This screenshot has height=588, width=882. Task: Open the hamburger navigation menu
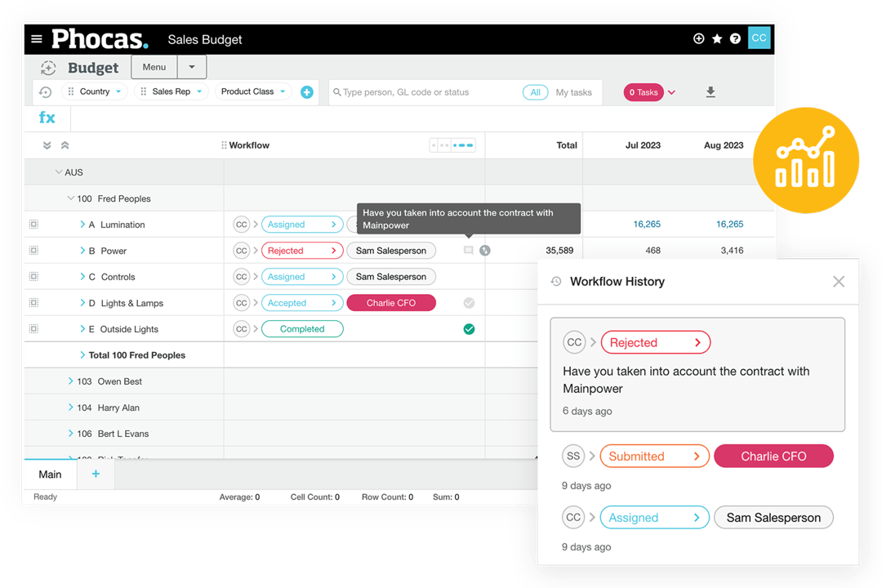pyautogui.click(x=37, y=38)
